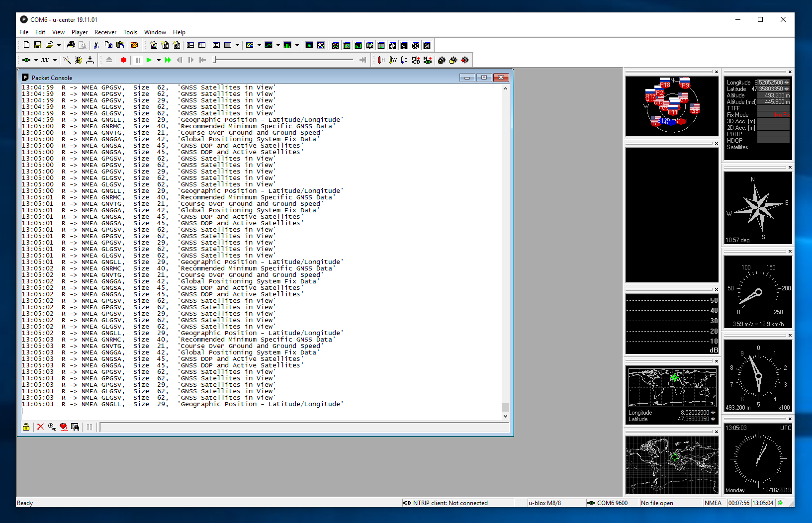Click the Paste clipboard icon
The height and width of the screenshot is (523, 812).
pos(120,45)
